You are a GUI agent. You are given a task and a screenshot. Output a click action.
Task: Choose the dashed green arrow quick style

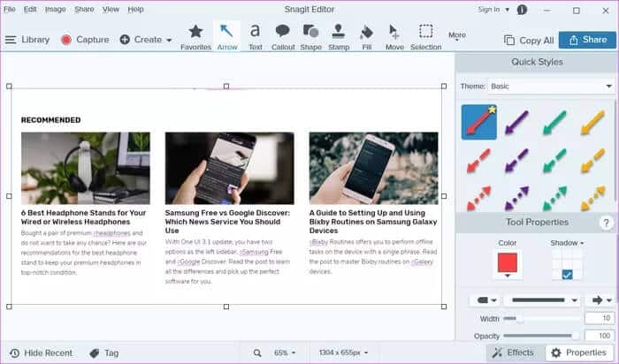coord(554,161)
